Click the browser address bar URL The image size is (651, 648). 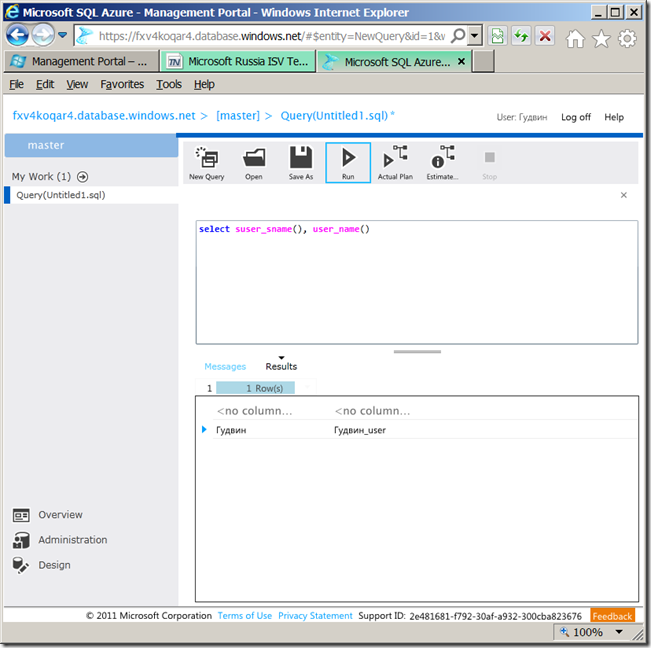coord(272,36)
